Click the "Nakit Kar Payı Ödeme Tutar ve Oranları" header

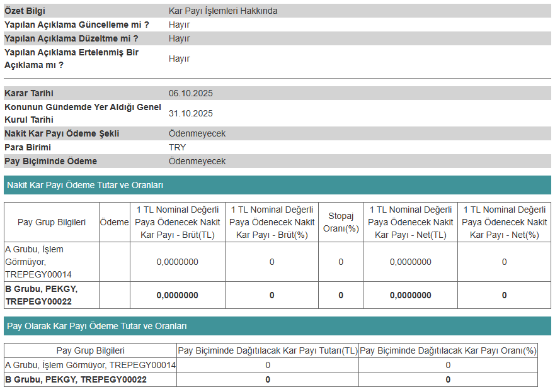point(85,185)
